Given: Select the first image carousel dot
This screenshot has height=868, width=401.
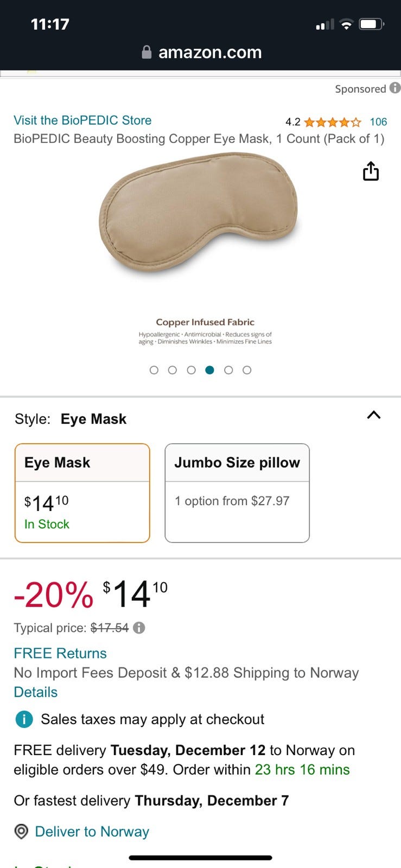Looking at the screenshot, I should pos(154,370).
